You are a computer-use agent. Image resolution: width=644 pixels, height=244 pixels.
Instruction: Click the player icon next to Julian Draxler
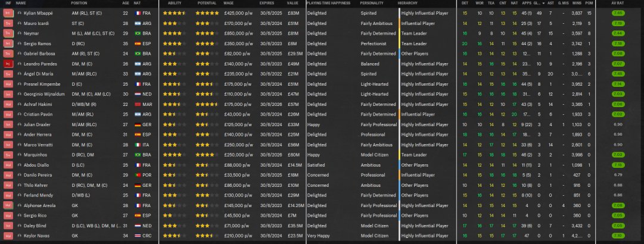pyautogui.click(x=19, y=124)
